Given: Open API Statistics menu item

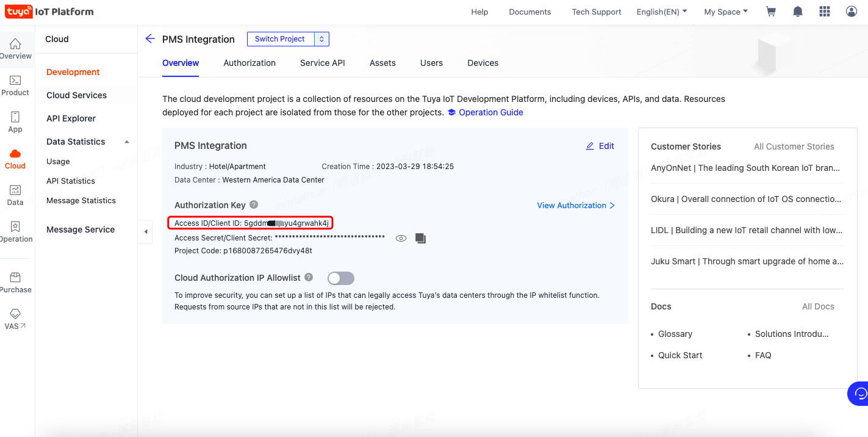Looking at the screenshot, I should click(71, 181).
